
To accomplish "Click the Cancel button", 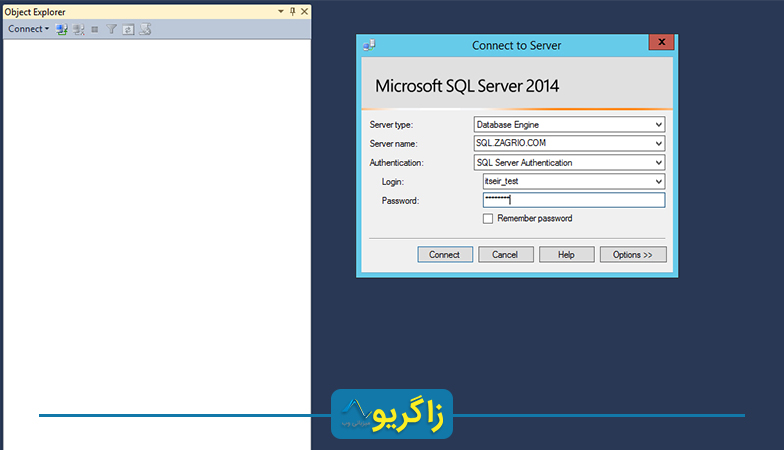I will tap(506, 254).
